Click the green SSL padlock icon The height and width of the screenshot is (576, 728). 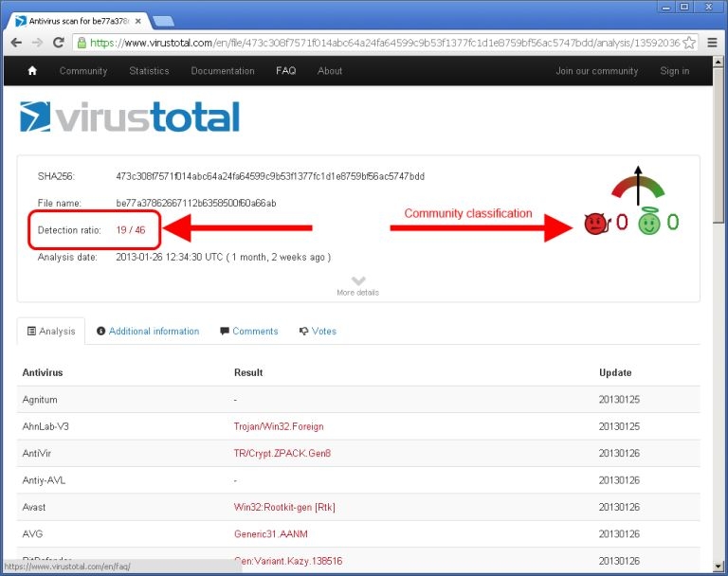click(x=82, y=43)
